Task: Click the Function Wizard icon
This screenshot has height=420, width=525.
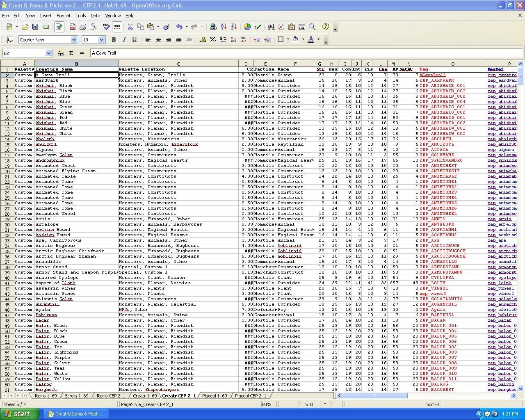Action: (x=61, y=53)
